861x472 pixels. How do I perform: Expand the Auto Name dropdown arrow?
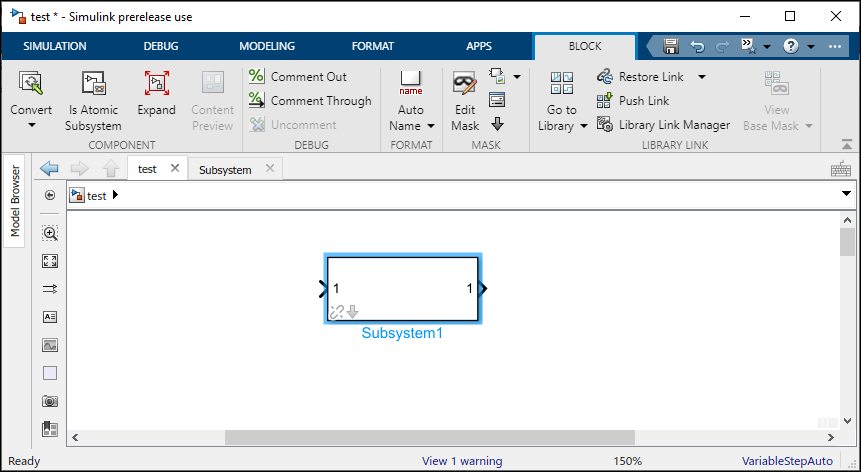pyautogui.click(x=431, y=126)
